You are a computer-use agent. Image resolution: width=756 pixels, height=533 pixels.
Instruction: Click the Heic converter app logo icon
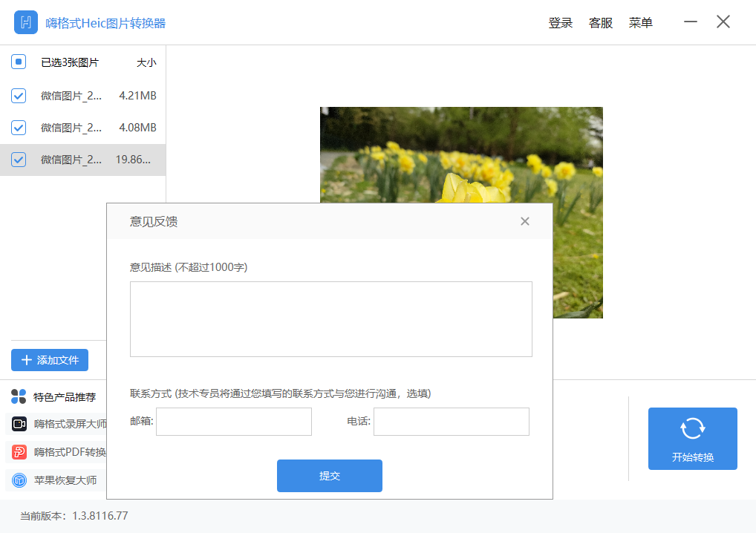[26, 22]
